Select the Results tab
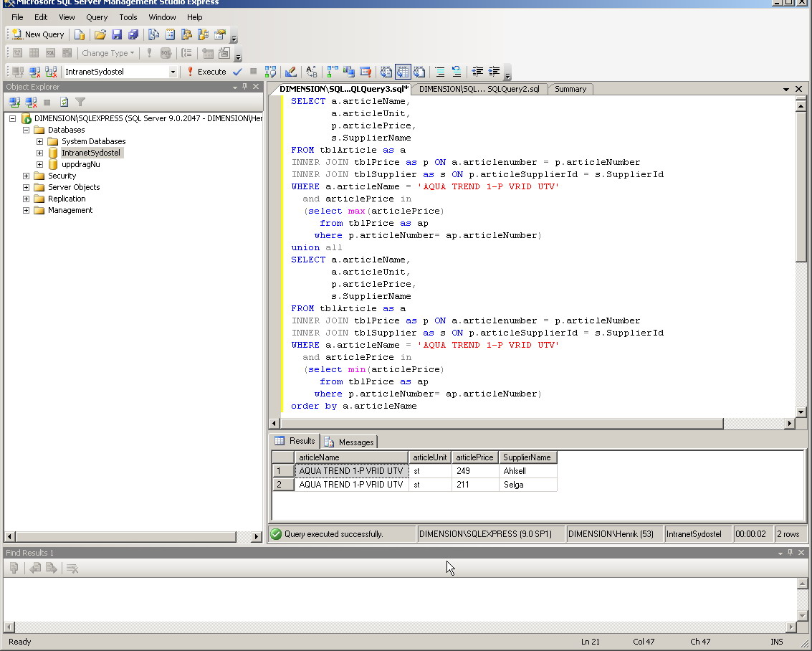Viewport: 812px width, 651px height. (295, 441)
